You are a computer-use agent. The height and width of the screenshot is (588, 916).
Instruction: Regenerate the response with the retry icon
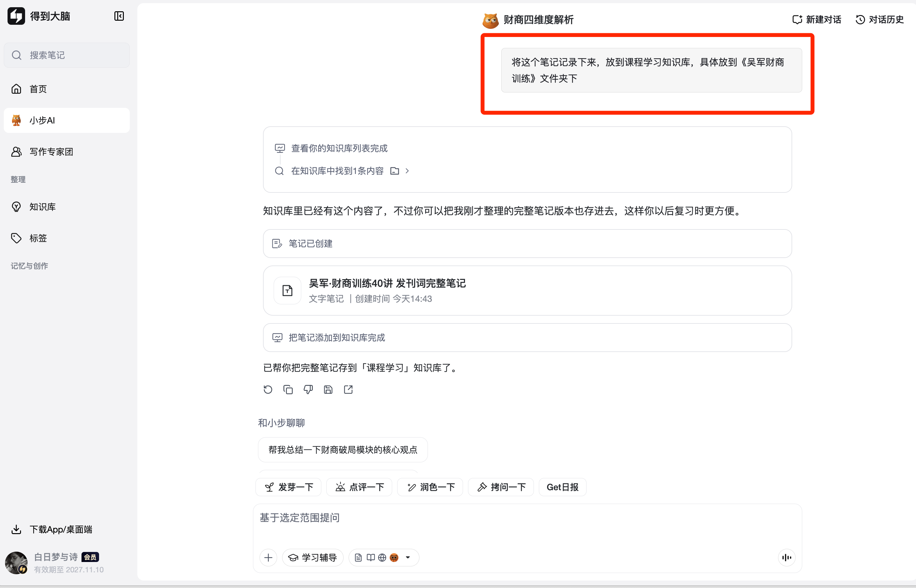pyautogui.click(x=268, y=390)
